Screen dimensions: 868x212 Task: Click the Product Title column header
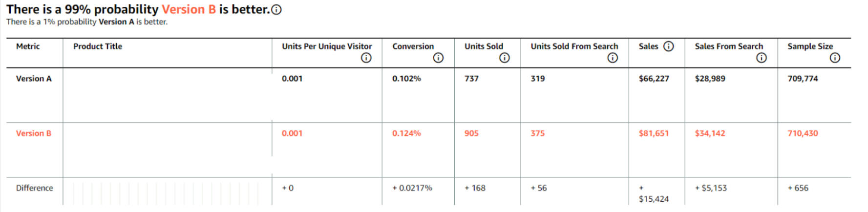pos(98,47)
